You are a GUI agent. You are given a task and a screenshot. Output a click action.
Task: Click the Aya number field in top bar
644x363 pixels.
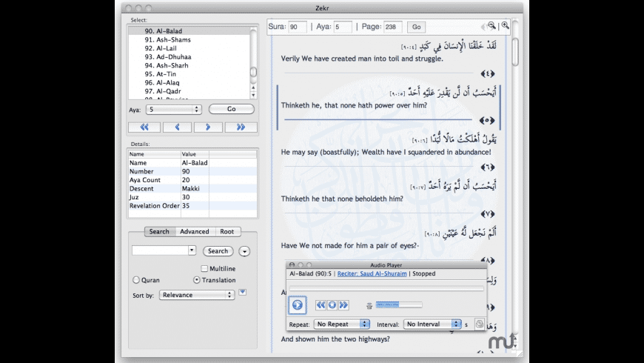(x=343, y=27)
